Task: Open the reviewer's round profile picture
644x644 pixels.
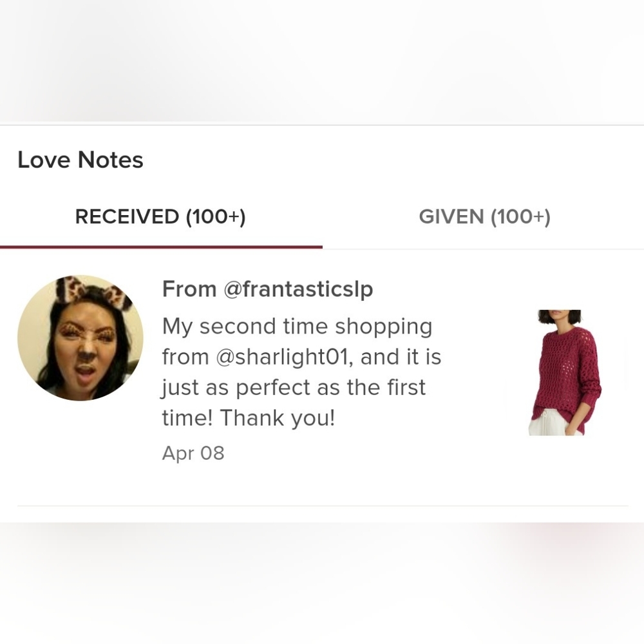Action: pos(80,338)
